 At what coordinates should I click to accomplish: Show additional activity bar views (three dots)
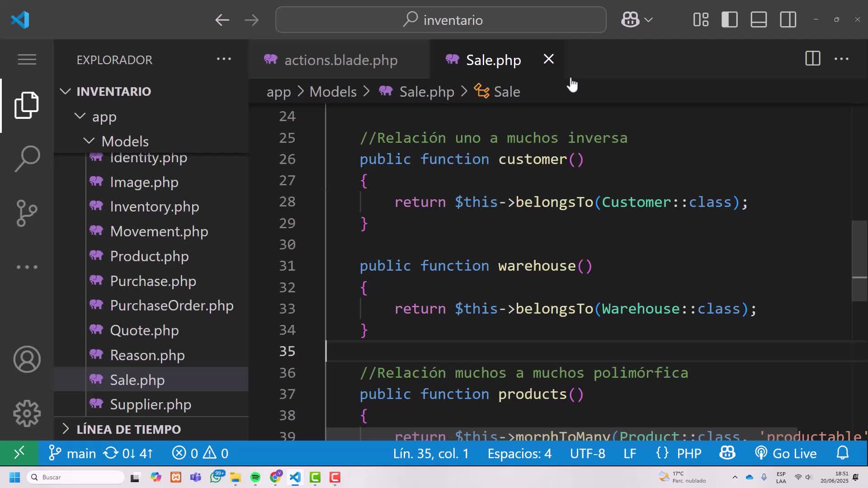27,267
